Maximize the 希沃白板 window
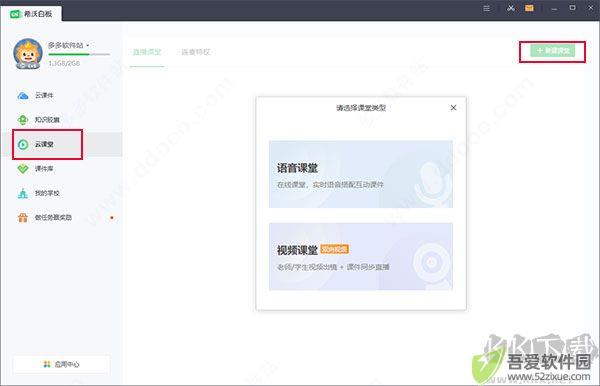Viewport: 600px width, 386px height. tap(572, 8)
